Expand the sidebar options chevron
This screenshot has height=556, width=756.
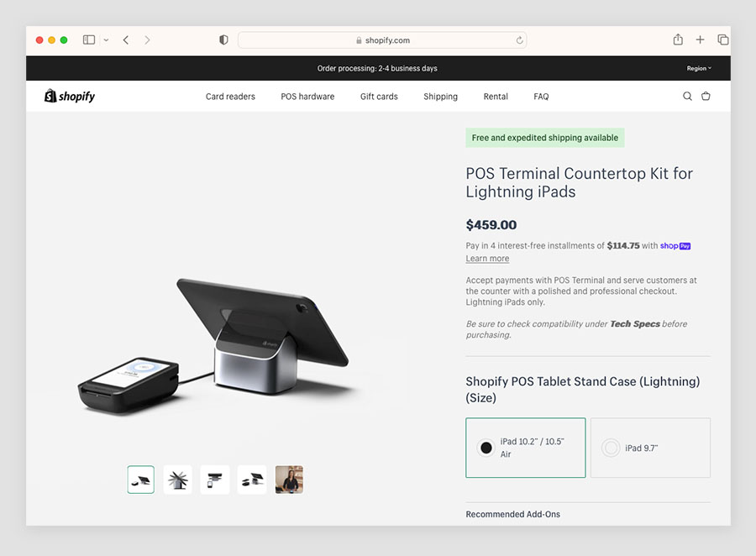[106, 40]
